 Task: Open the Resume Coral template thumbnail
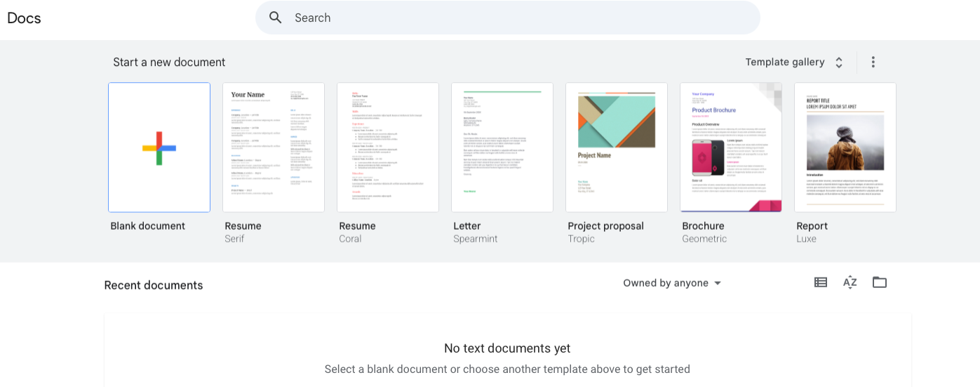(388, 147)
